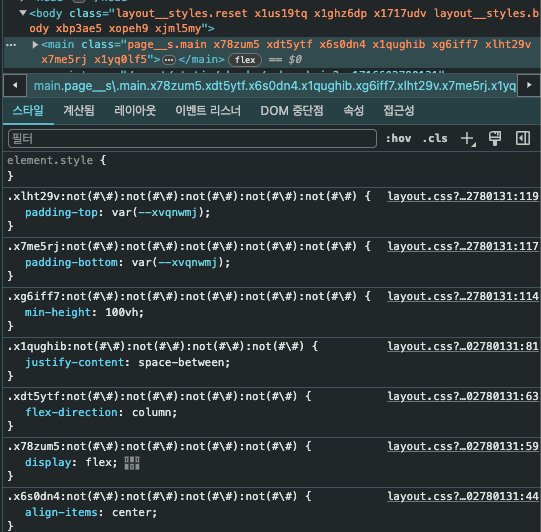
Task: Toggle the .cls class editor
Action: click(435, 138)
